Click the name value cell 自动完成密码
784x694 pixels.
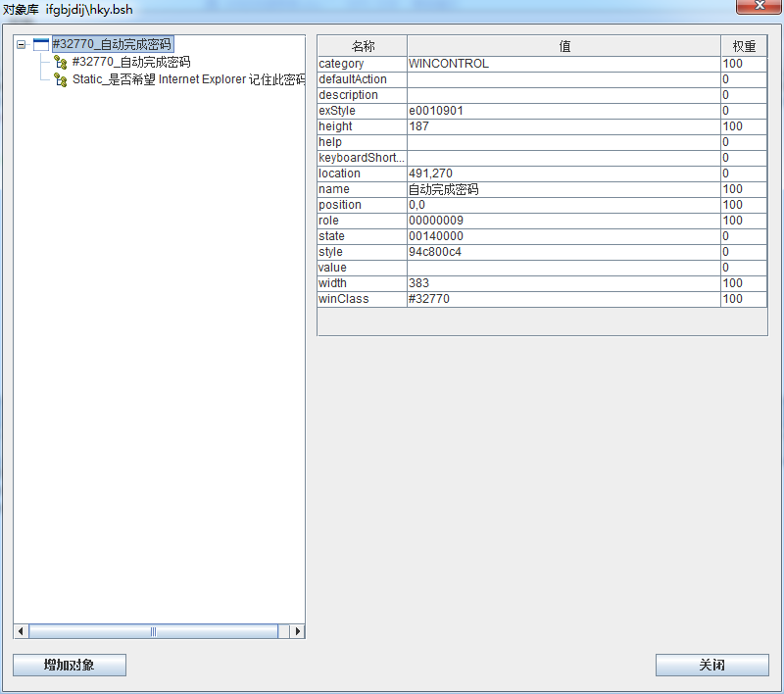click(x=563, y=189)
